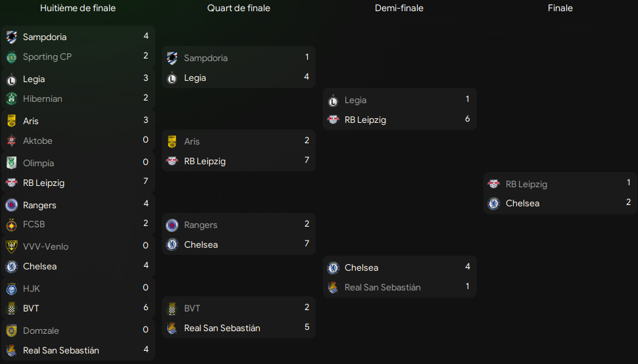Click the Sporting CP club crest

11,57
